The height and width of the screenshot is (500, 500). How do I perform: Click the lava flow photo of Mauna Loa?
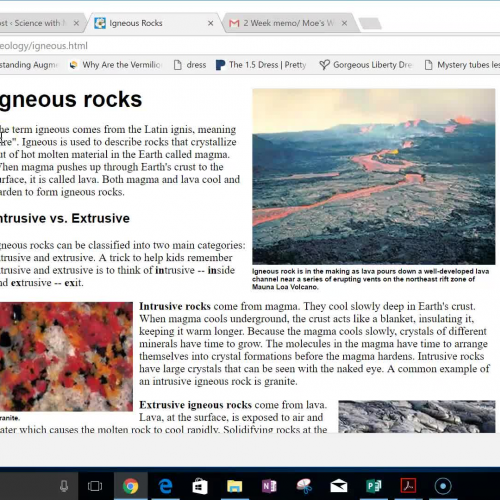coord(374,176)
